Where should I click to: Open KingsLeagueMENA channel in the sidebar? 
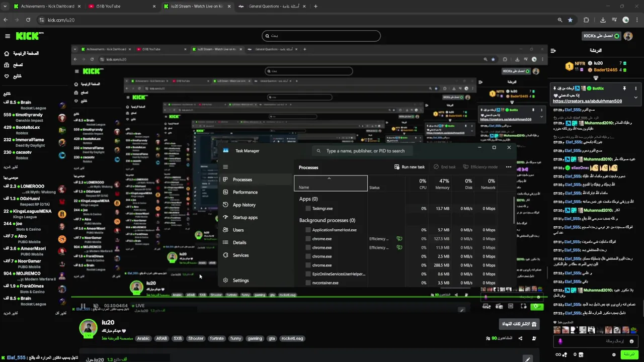coord(34,214)
